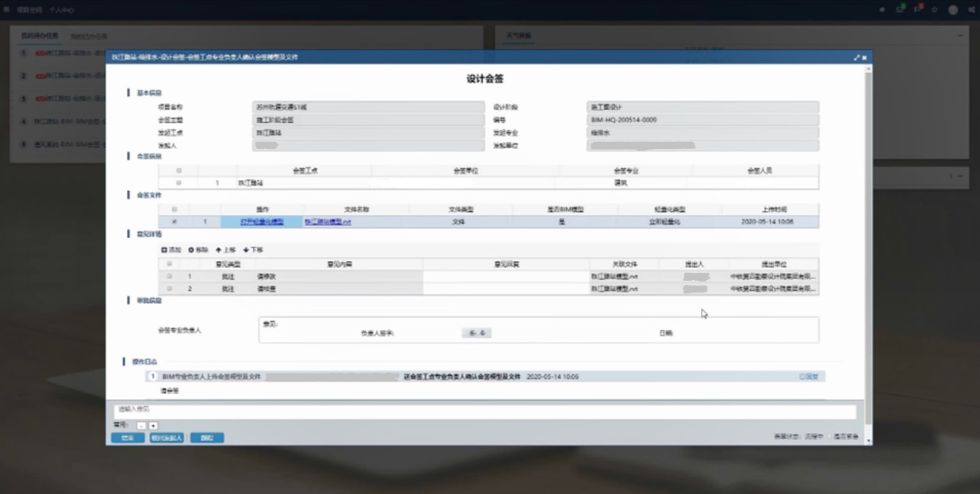980x494 pixels.
Task: Click the 结束 button at bottom left
Action: [x=128, y=438]
